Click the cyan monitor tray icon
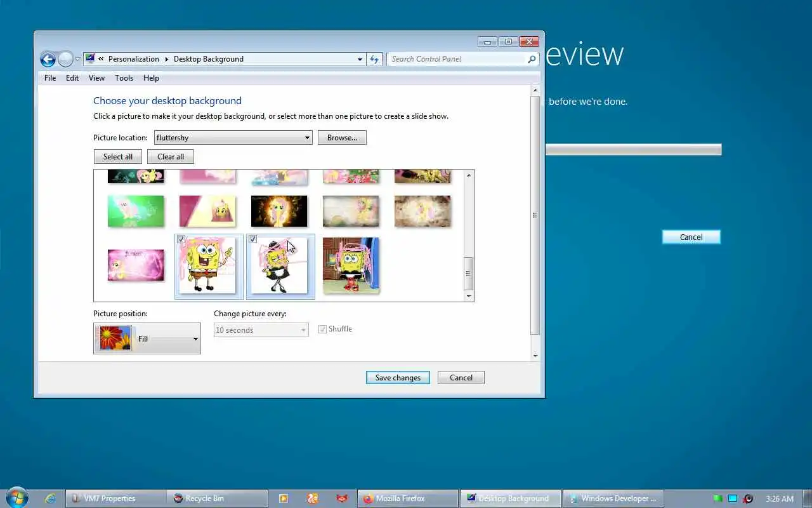812x508 pixels. pyautogui.click(x=733, y=498)
